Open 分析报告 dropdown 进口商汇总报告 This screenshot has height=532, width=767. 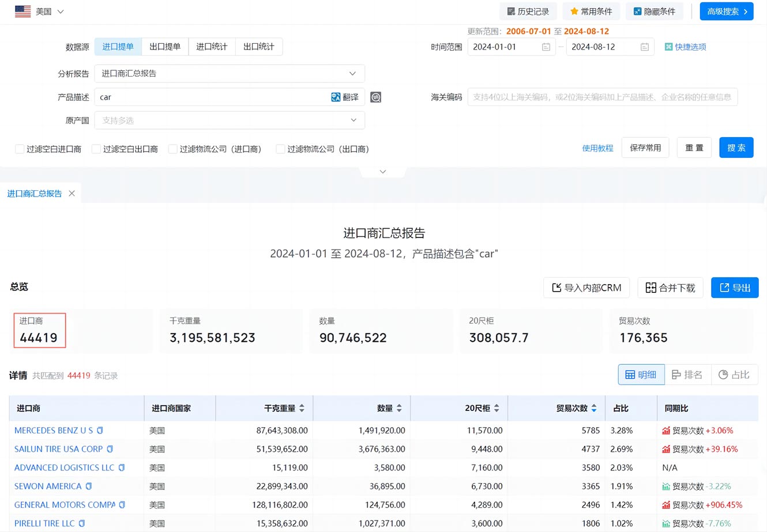click(230, 74)
